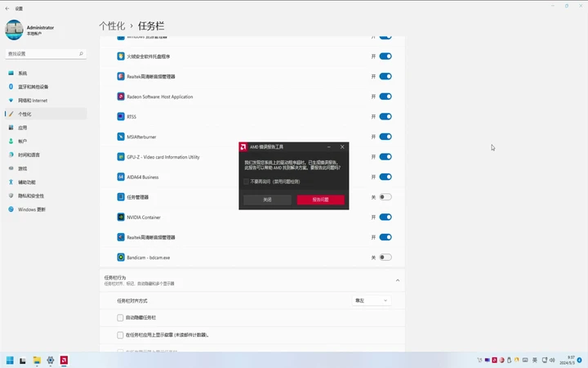Click 个性化 breadcrumb link in header
Viewport: 588px width, 368px height.
(x=112, y=26)
